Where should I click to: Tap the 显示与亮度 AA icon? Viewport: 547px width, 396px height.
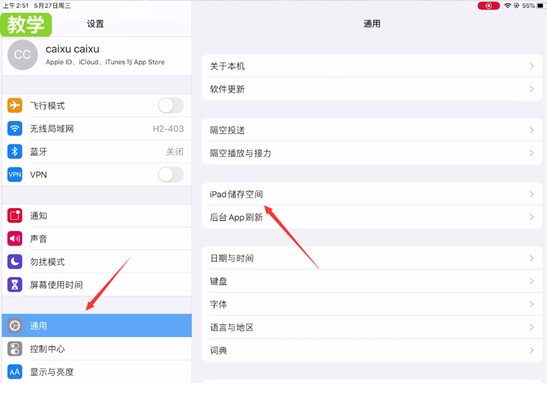point(15,372)
